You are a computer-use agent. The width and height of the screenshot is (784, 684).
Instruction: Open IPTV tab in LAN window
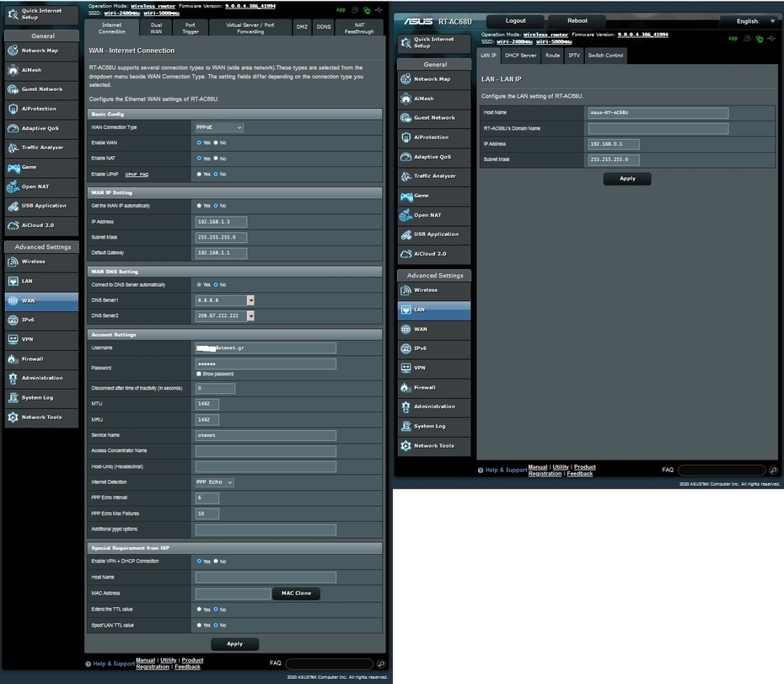point(574,56)
